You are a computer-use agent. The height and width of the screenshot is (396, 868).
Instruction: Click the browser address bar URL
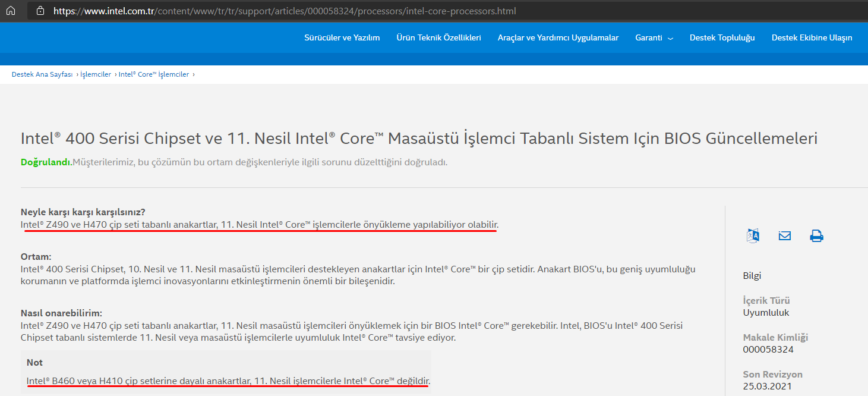[285, 11]
